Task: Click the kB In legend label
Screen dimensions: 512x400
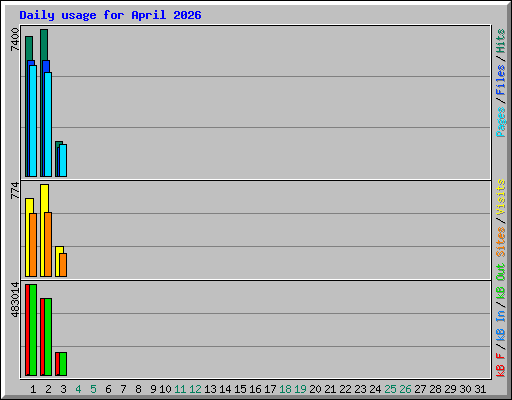Action: coord(500,326)
